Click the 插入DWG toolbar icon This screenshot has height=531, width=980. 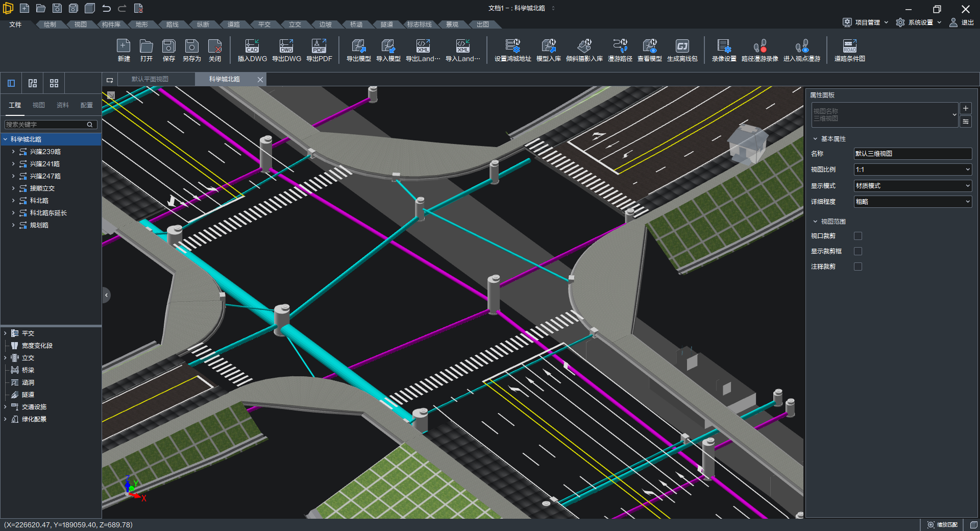[x=252, y=50]
